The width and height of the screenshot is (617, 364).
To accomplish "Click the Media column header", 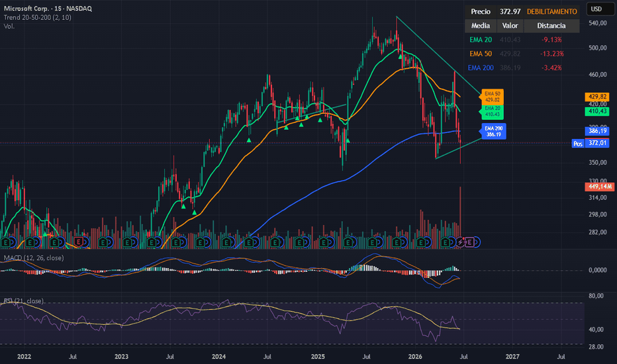I will (x=481, y=26).
